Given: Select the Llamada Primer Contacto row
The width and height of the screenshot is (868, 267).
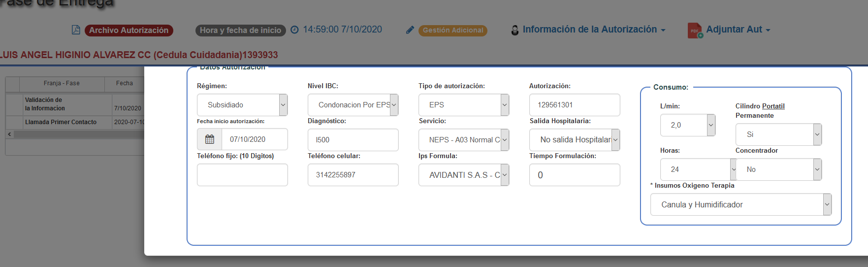Looking at the screenshot, I should click(75, 122).
